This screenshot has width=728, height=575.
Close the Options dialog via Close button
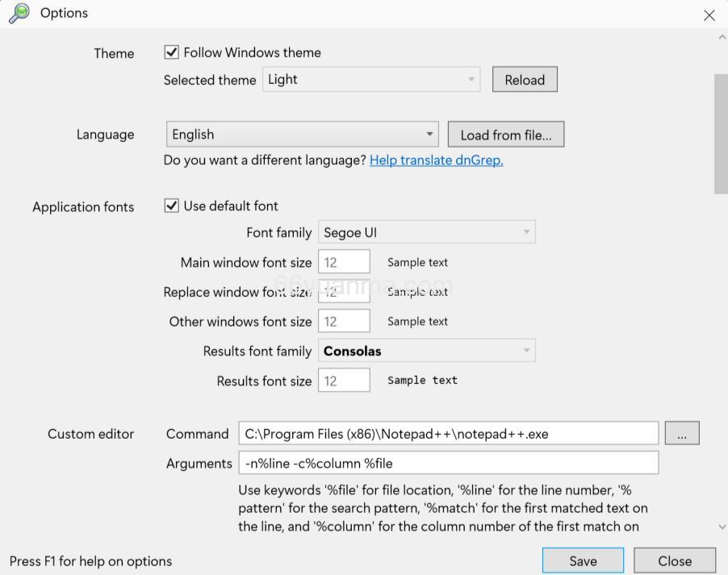tap(675, 560)
